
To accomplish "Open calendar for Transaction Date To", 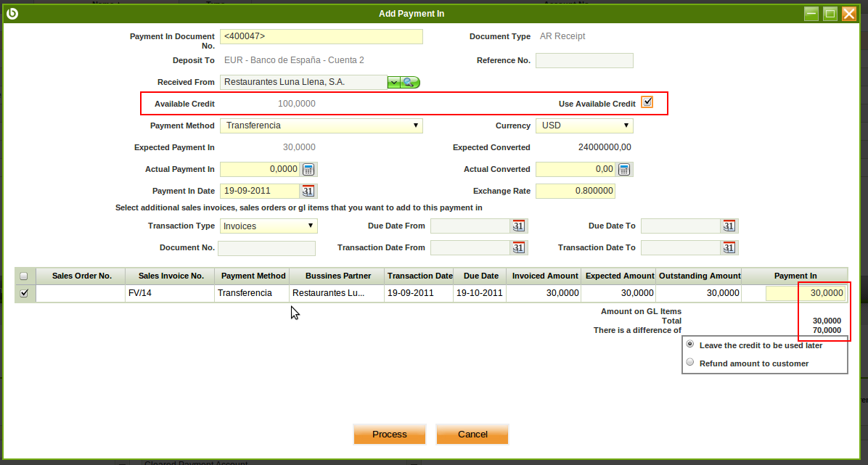I will click(x=729, y=248).
